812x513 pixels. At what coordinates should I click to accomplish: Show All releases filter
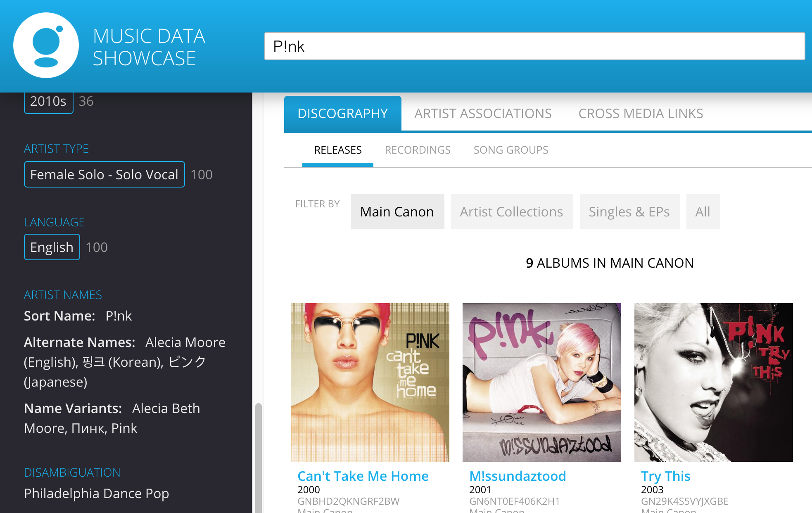click(x=703, y=211)
